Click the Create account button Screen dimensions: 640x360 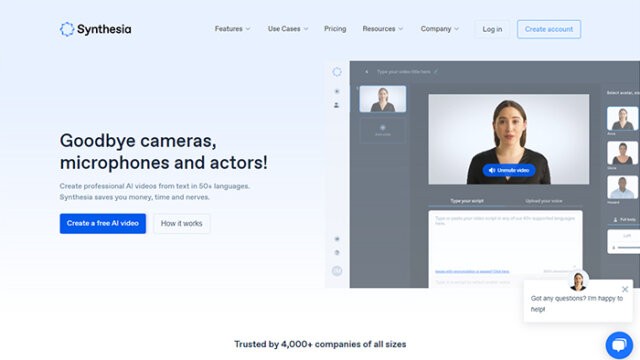(x=549, y=29)
